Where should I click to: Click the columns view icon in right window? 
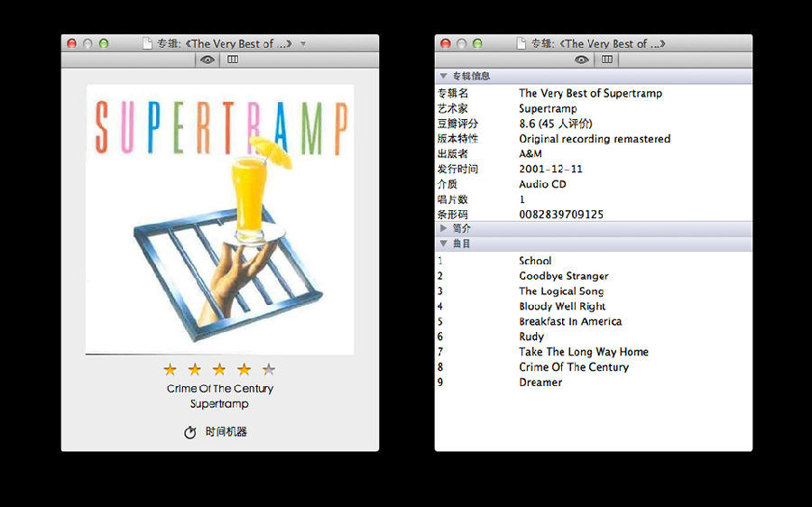click(x=607, y=60)
